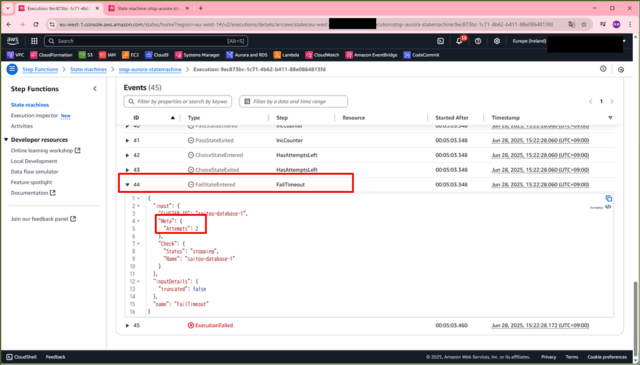Focus the filter by properties search field
640x365 pixels.
pyautogui.click(x=178, y=101)
